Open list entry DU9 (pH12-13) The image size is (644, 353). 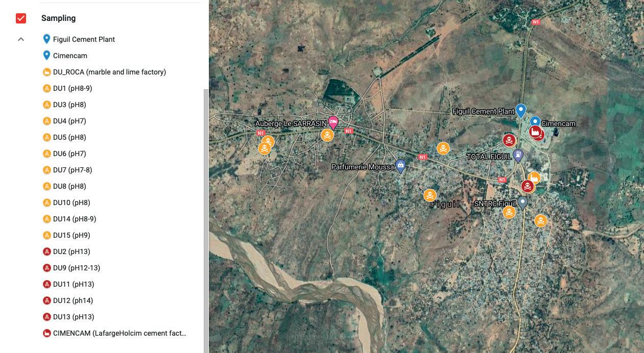point(77,268)
